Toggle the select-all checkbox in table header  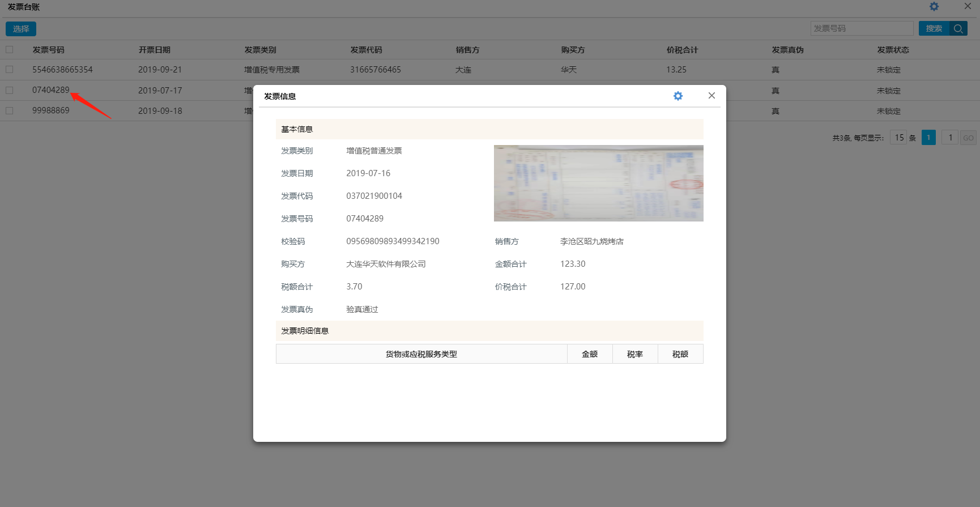click(x=10, y=50)
